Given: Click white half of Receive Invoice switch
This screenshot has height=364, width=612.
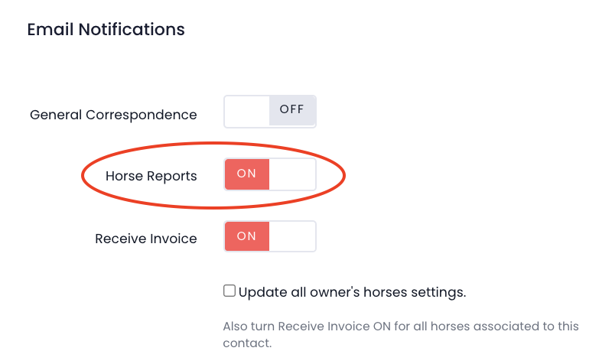Looking at the screenshot, I should (x=292, y=237).
